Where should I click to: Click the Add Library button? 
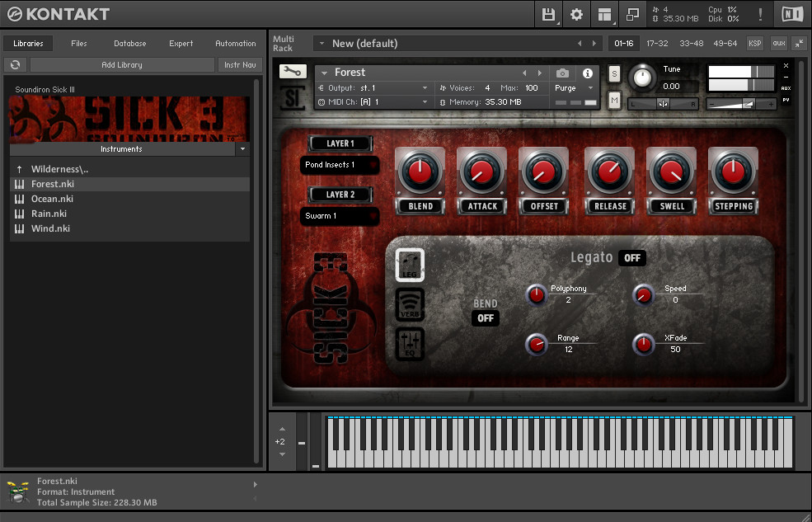pyautogui.click(x=122, y=64)
